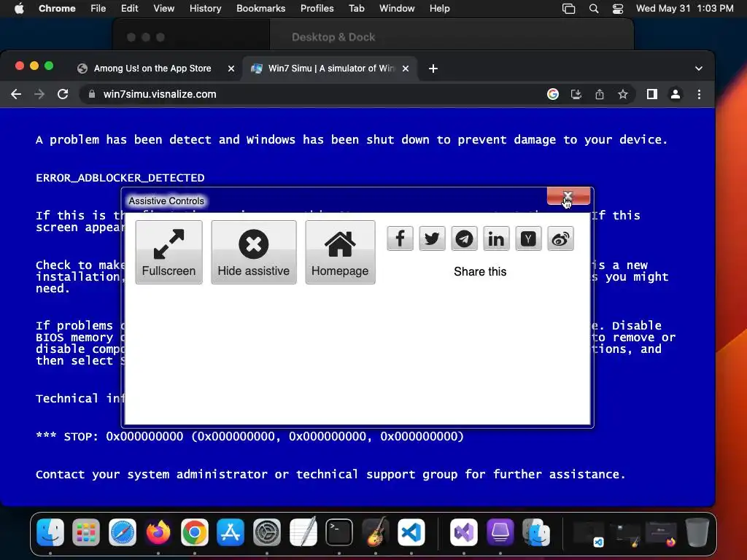747x560 pixels.
Task: Share via Telegram icon
Action: point(464,238)
